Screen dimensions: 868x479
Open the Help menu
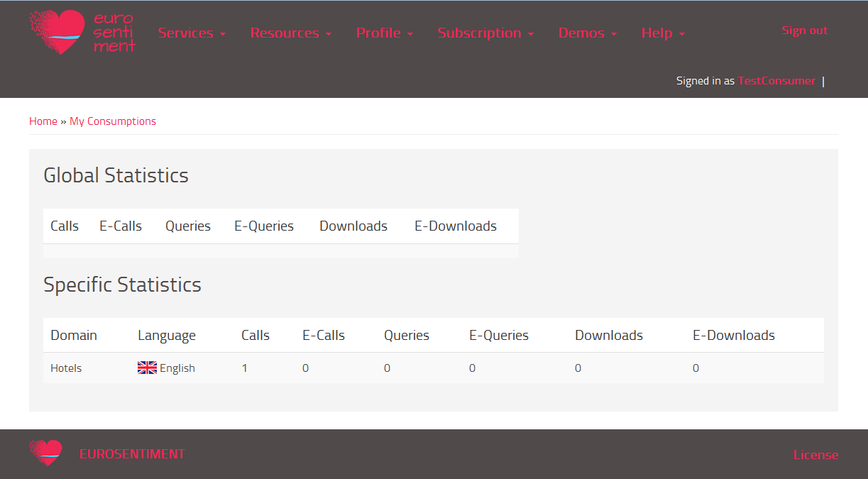(x=663, y=33)
